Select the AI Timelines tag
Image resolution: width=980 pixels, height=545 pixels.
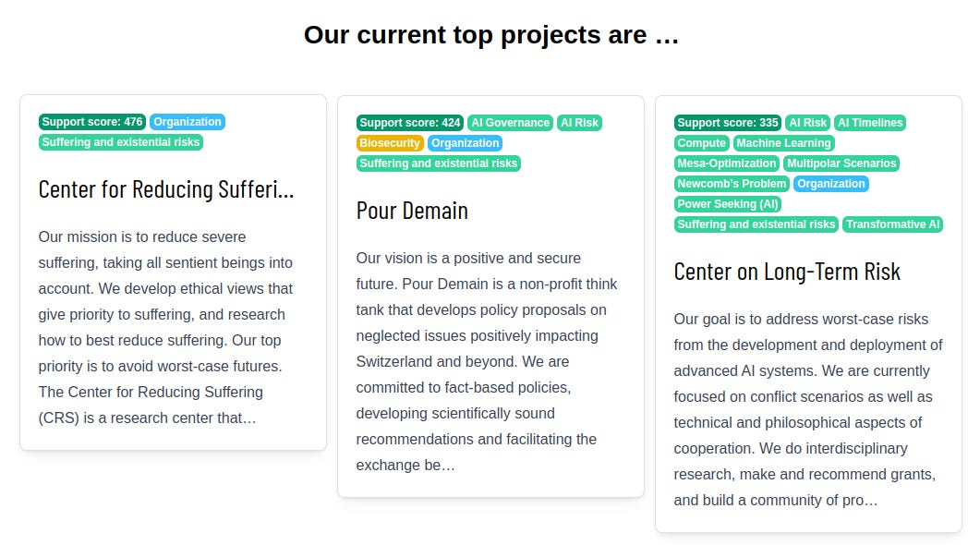(x=869, y=122)
